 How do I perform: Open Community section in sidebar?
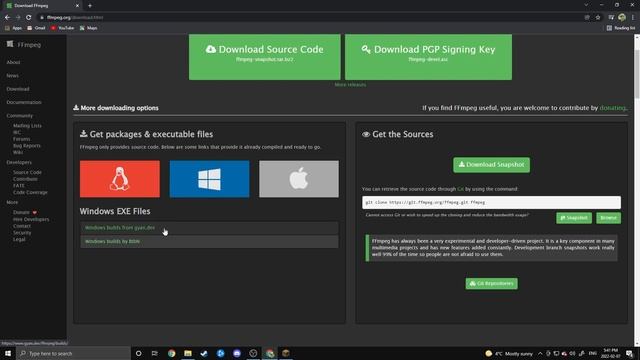(19, 116)
